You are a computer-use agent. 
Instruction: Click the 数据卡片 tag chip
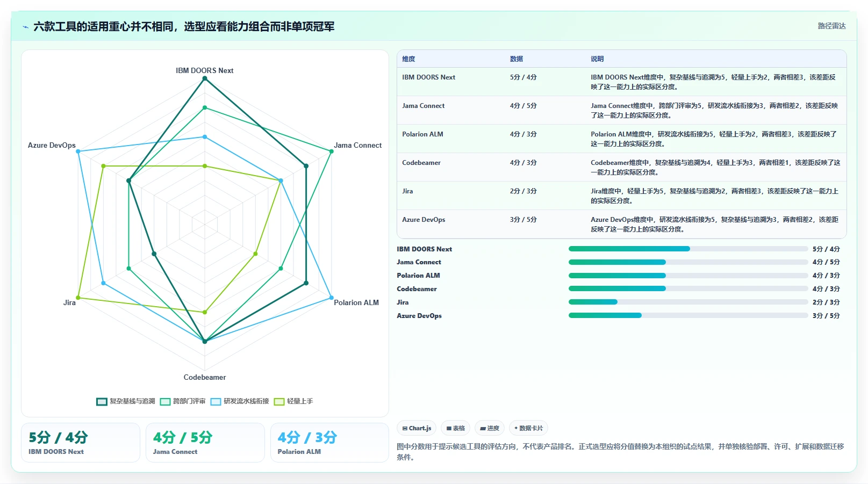click(528, 428)
